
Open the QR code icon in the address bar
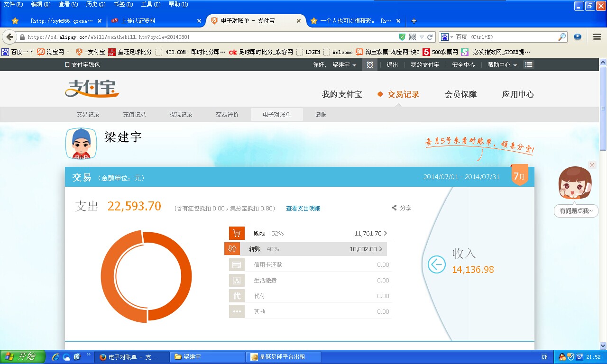[x=412, y=37]
